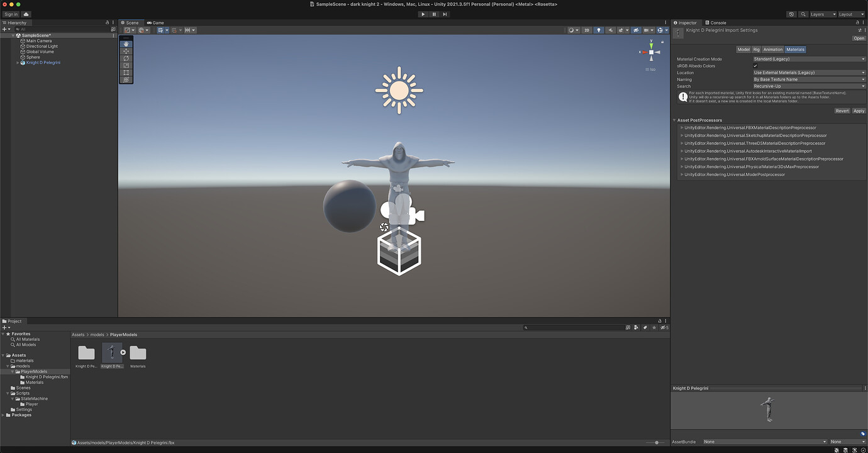Select the Hand view tool
The height and width of the screenshot is (453, 868).
pyautogui.click(x=126, y=43)
